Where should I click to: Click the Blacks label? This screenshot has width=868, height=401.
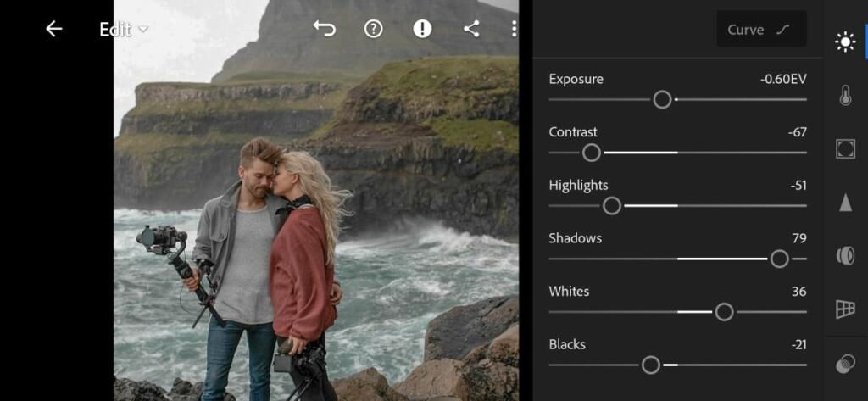click(567, 344)
